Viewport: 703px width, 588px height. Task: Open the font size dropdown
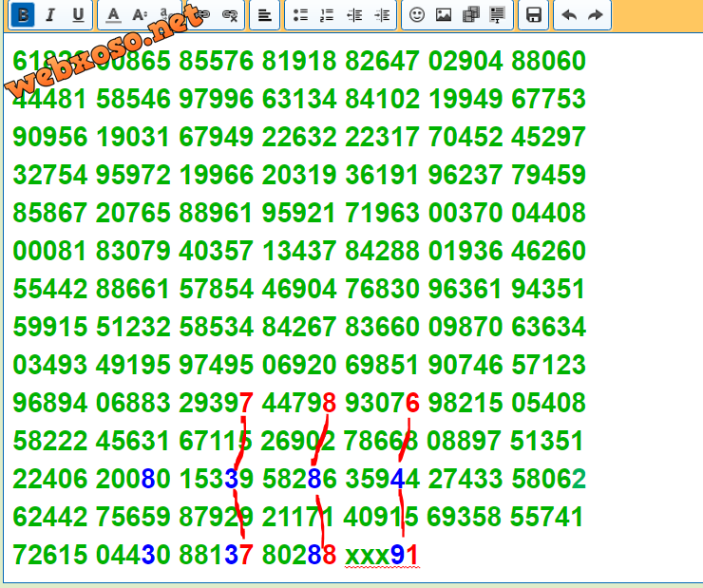140,14
